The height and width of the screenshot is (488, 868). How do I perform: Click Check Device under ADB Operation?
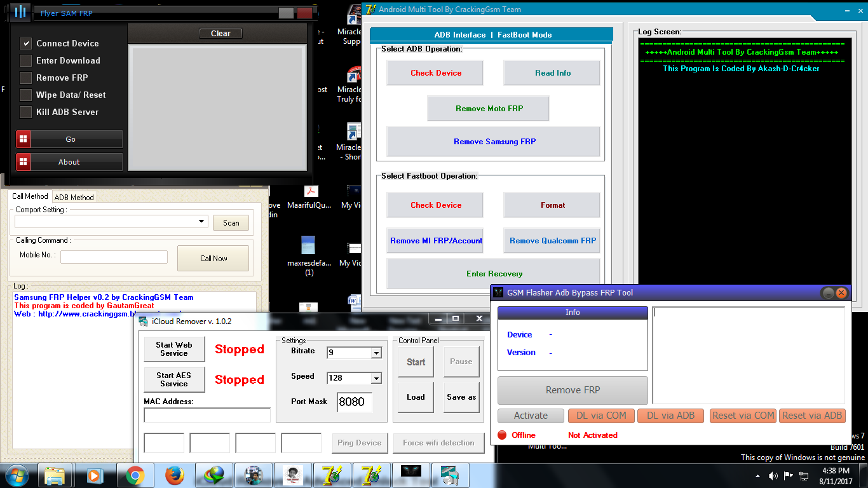click(x=435, y=73)
